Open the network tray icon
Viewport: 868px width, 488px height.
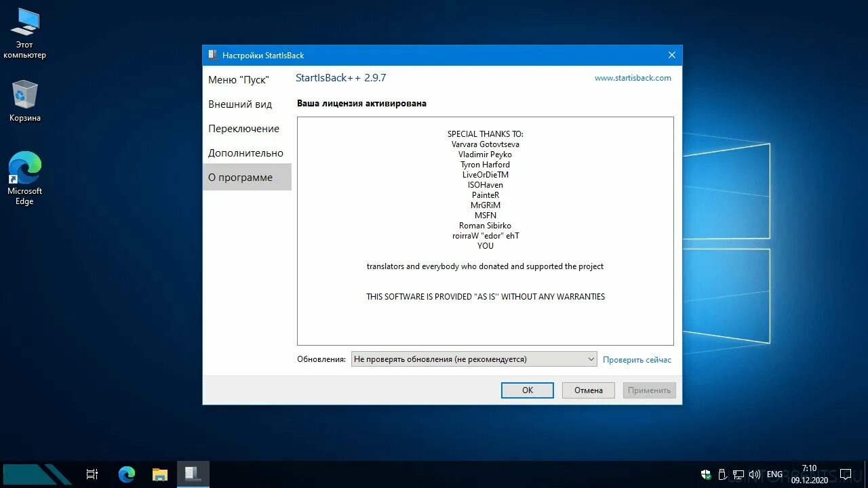coord(738,474)
